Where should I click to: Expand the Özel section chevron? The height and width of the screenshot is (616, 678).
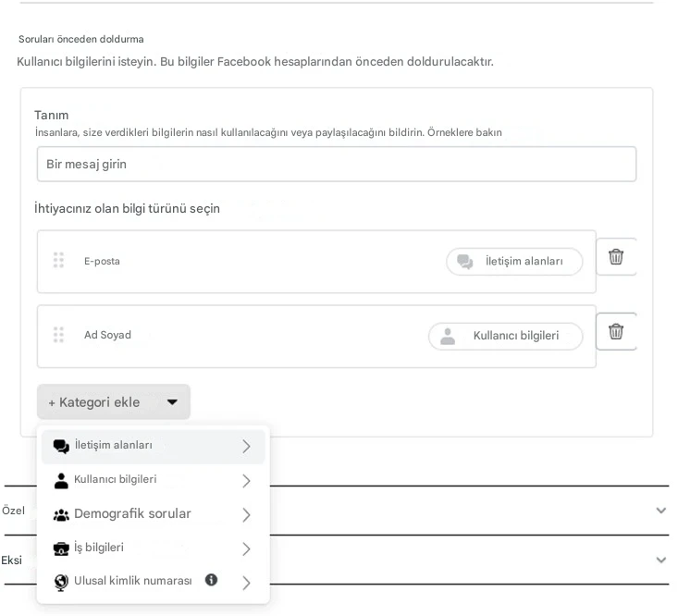(660, 511)
